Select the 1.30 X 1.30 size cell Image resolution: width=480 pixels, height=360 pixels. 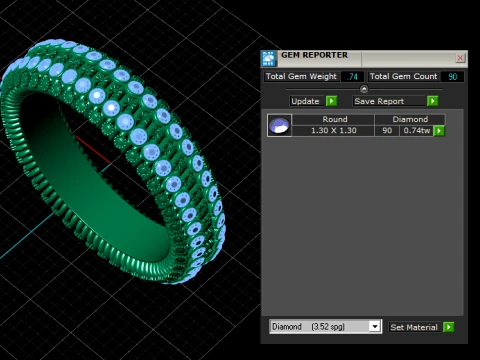pyautogui.click(x=333, y=131)
